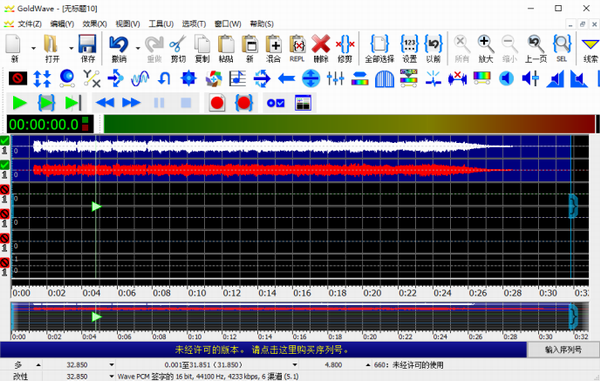Click the red-X silence reduction effect
Screen dimensions: 600x381
coord(457,78)
